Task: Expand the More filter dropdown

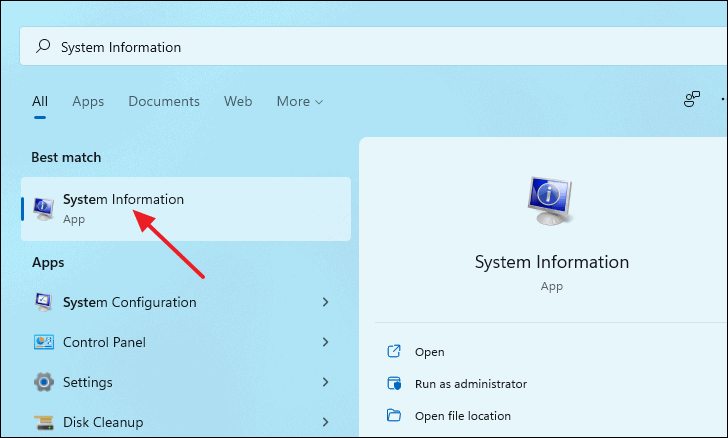Action: click(x=299, y=101)
